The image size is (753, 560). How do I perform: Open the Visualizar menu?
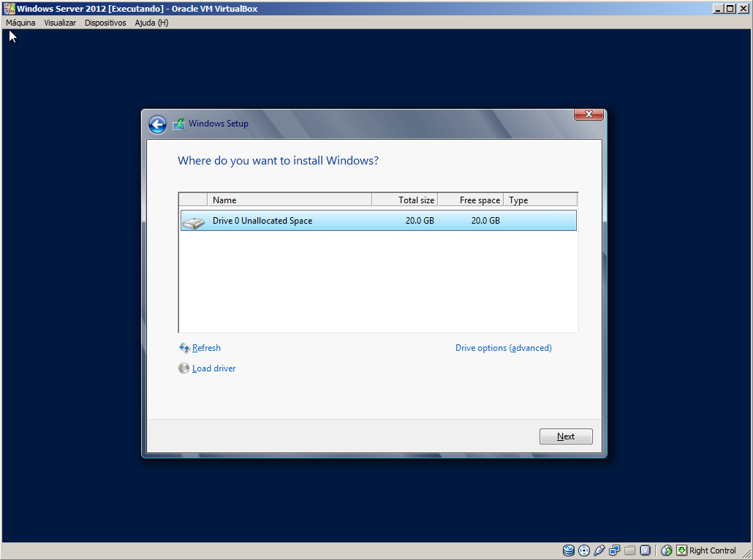point(60,23)
